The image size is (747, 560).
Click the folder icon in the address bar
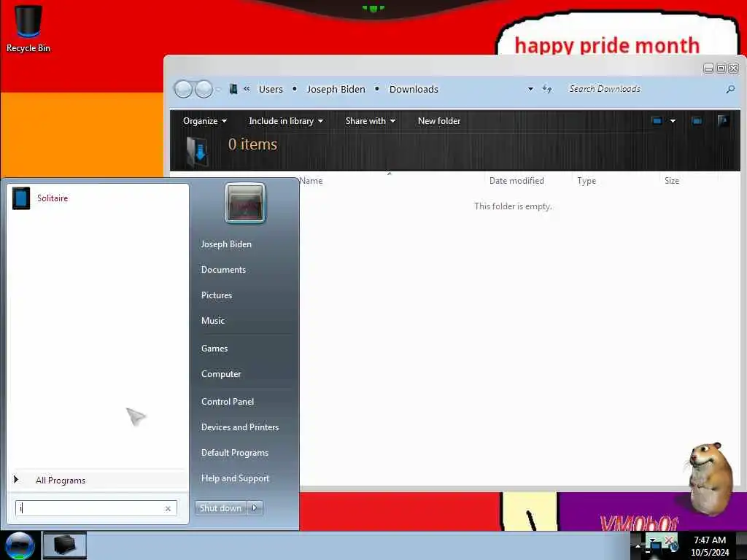pos(233,89)
